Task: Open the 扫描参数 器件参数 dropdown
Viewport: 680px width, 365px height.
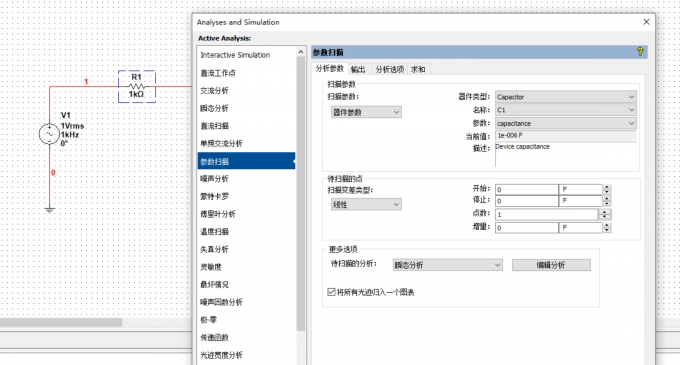Action: [366, 112]
